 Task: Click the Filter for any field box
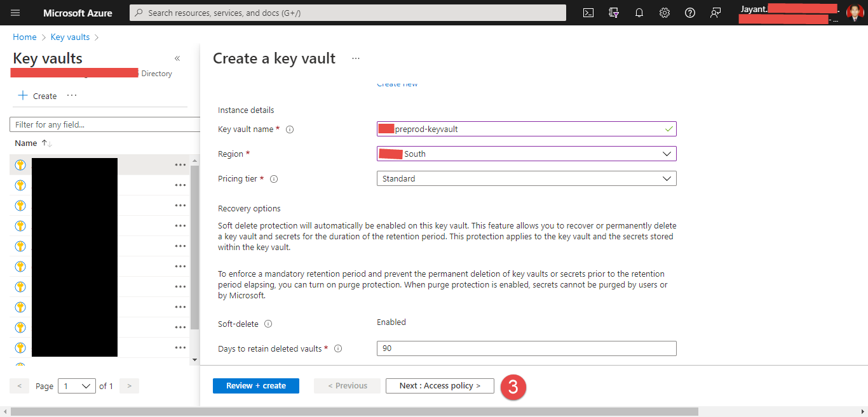105,125
